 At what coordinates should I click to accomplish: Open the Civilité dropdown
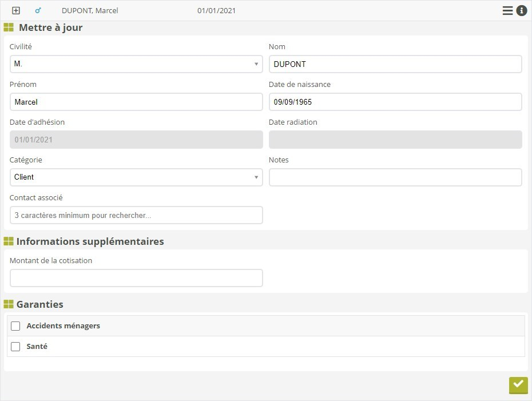coord(136,64)
